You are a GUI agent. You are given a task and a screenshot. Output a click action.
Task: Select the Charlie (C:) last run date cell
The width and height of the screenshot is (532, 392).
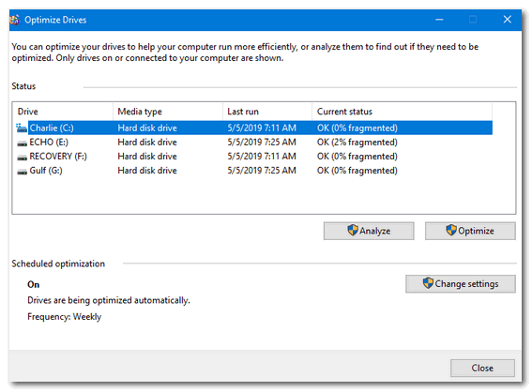coord(262,128)
